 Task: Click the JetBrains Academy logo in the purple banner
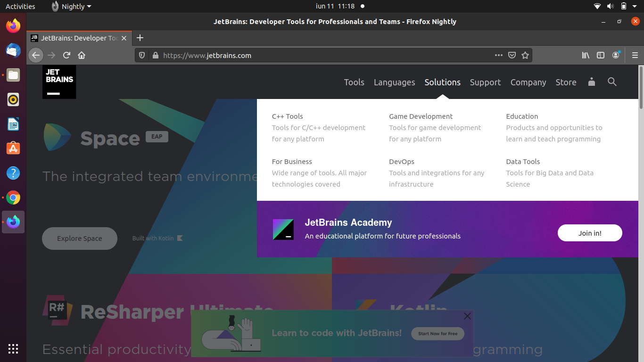point(283,230)
